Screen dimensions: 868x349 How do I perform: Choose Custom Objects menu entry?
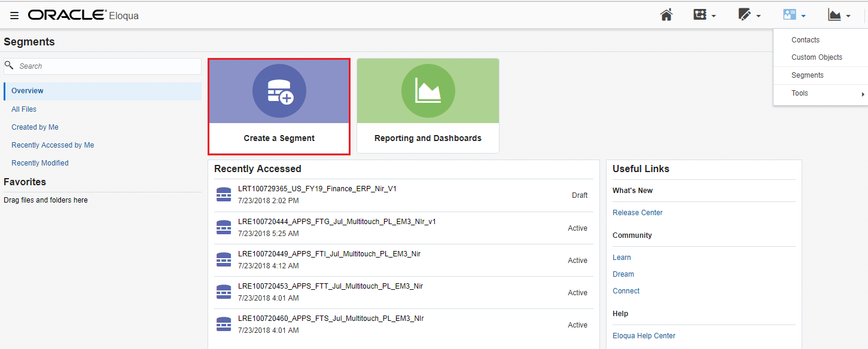pos(817,57)
